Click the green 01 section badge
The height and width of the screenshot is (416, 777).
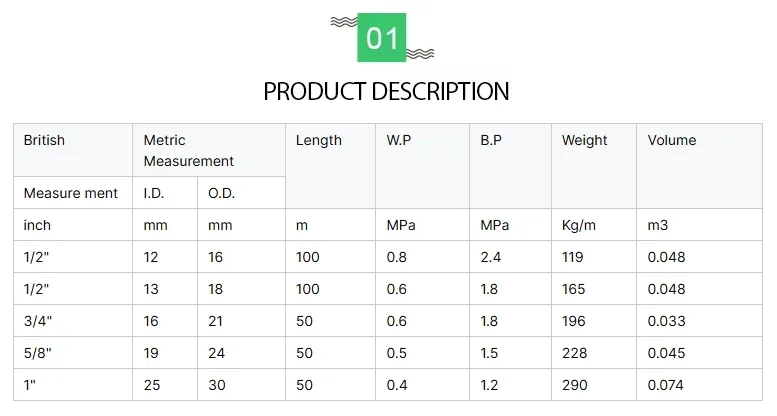[382, 38]
